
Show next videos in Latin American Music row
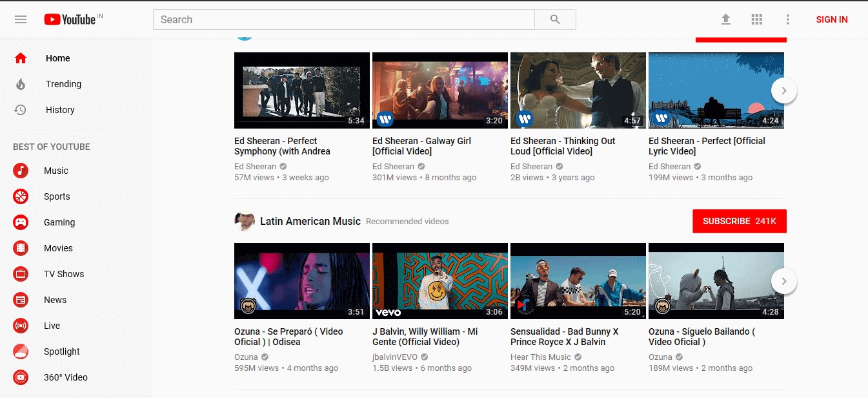[x=784, y=281]
